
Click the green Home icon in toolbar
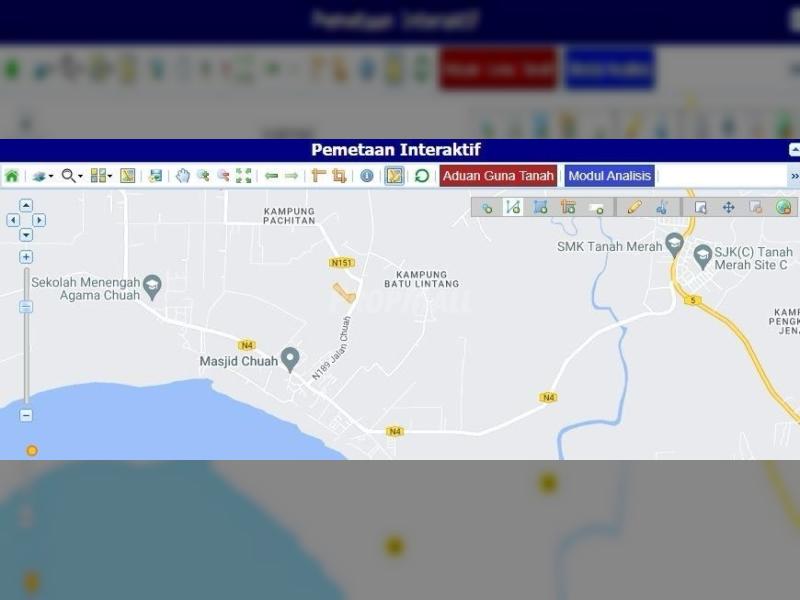pos(12,176)
